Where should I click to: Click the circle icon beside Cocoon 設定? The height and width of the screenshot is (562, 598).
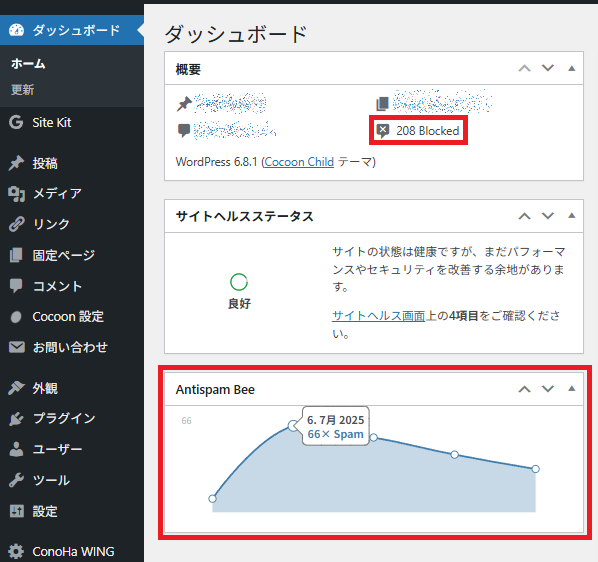point(16,317)
